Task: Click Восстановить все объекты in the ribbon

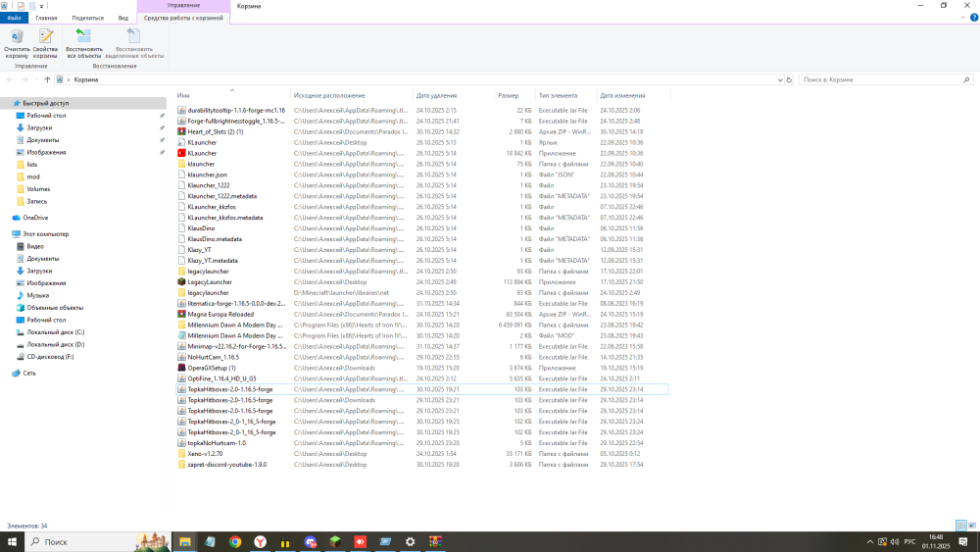Action: coord(83,44)
